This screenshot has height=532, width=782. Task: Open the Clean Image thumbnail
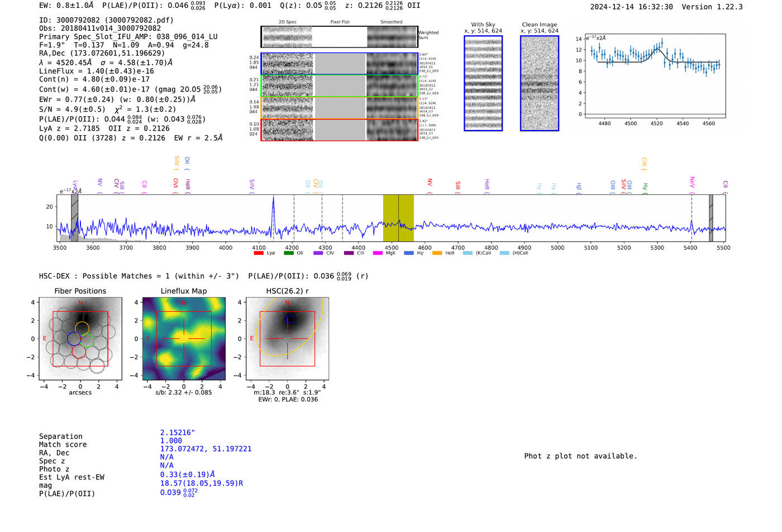[540, 83]
